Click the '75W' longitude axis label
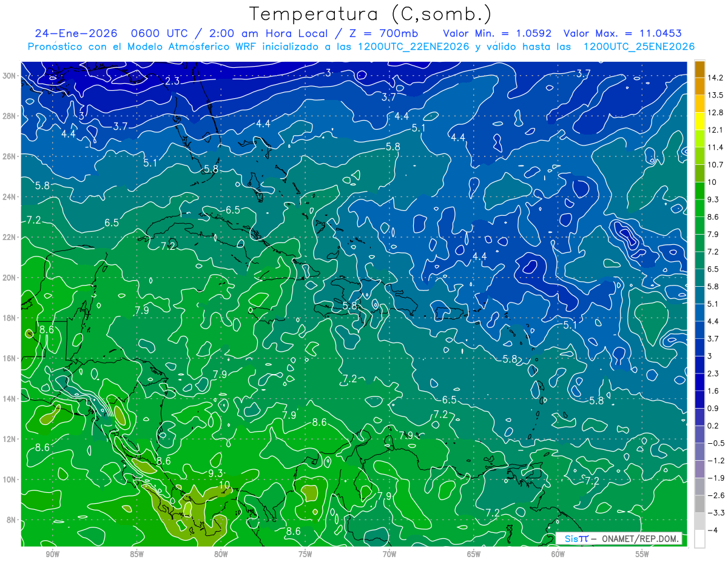The image size is (728, 562). click(305, 554)
